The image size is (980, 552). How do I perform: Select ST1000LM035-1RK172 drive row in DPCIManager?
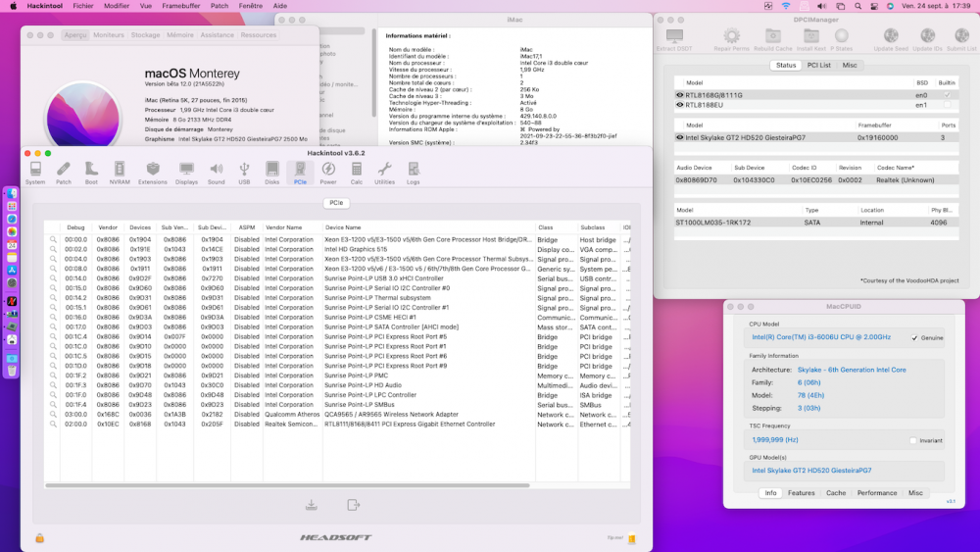coord(816,223)
